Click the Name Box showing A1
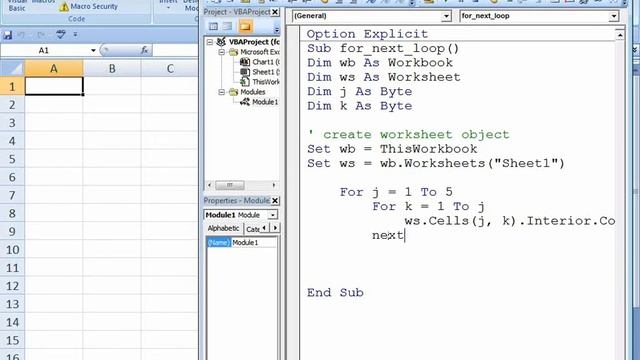This screenshot has height=360, width=640. (44, 50)
